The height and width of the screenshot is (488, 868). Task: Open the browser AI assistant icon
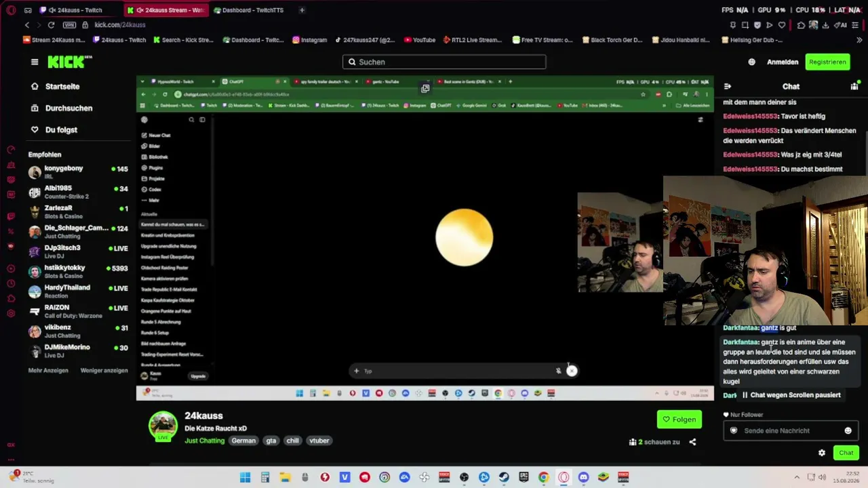tap(841, 25)
